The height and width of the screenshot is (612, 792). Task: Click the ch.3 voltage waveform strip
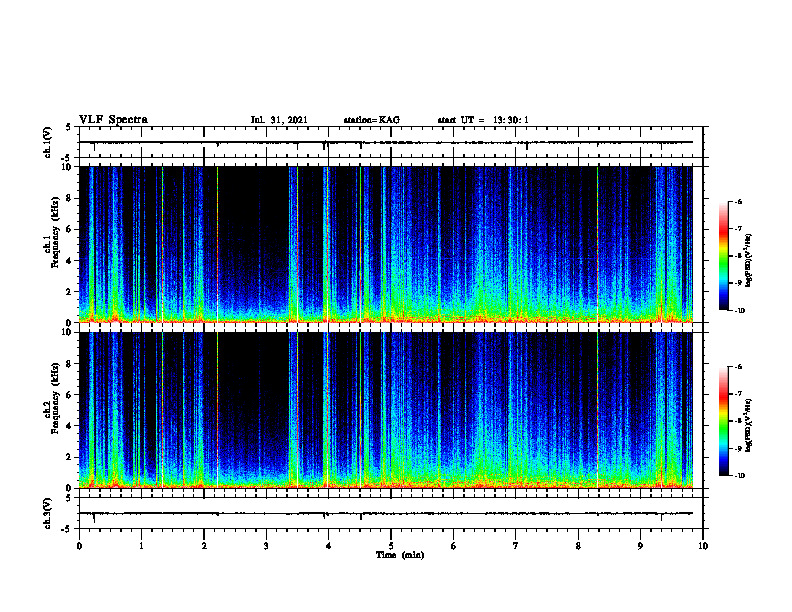tap(391, 513)
